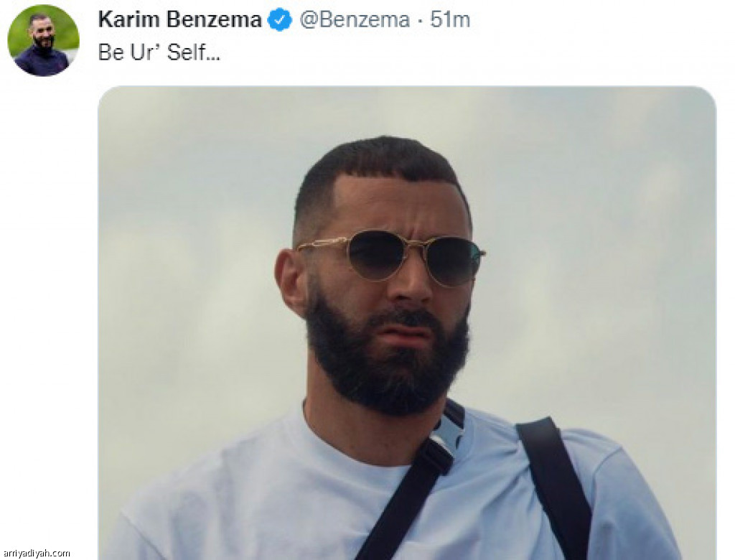Open the gray @Benzema username
The height and width of the screenshot is (560, 735).
click(x=355, y=19)
